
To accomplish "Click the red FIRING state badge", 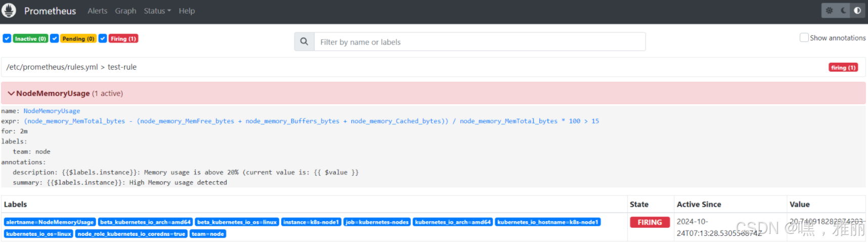I will pyautogui.click(x=650, y=222).
